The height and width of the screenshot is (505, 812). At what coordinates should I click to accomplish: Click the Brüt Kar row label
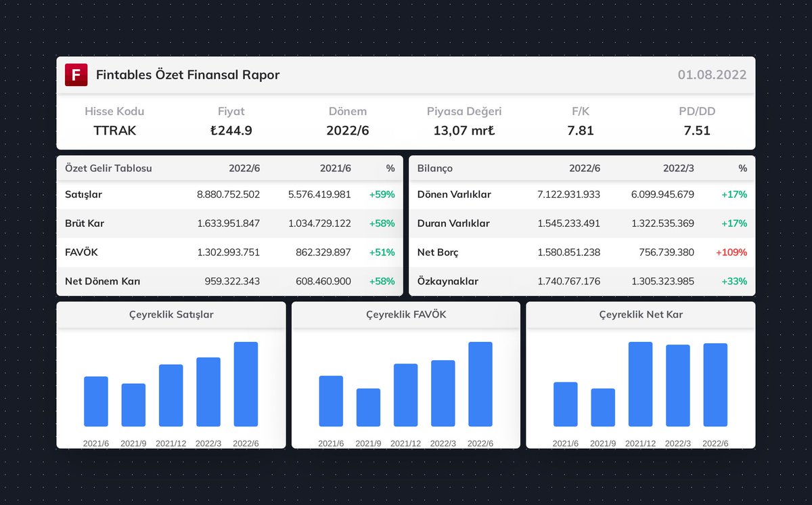(85, 223)
